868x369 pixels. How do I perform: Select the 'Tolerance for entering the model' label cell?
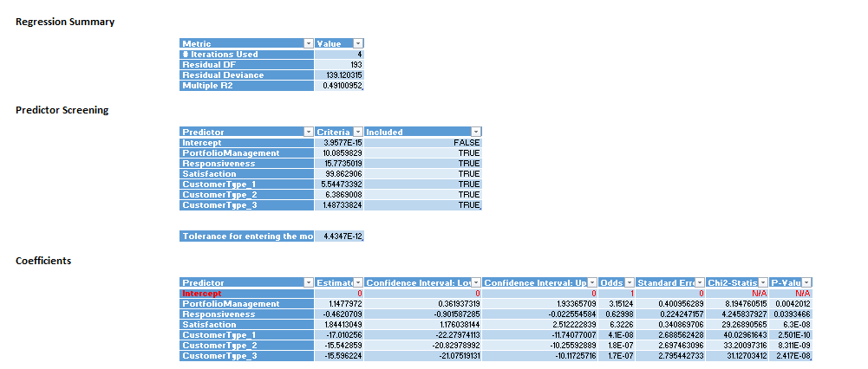[x=247, y=236]
